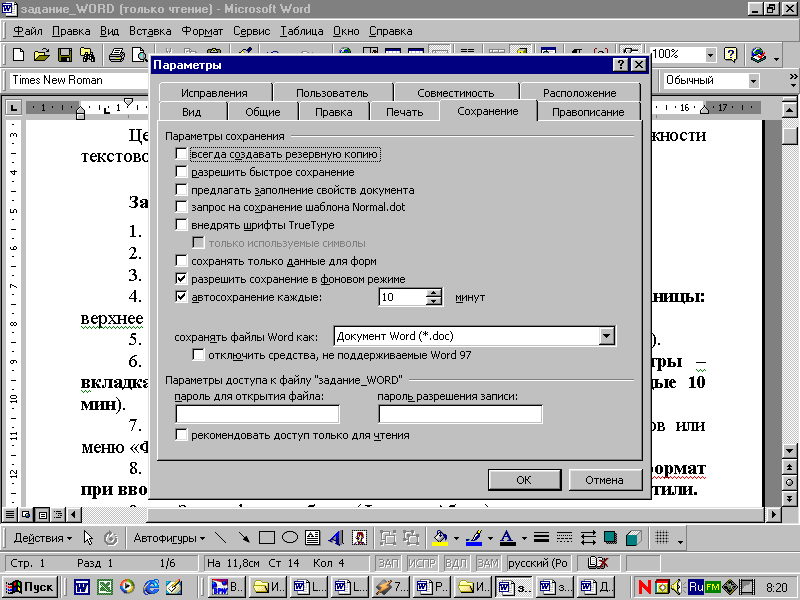
Task: Apply the Fill Color bucket
Action: coord(440,537)
